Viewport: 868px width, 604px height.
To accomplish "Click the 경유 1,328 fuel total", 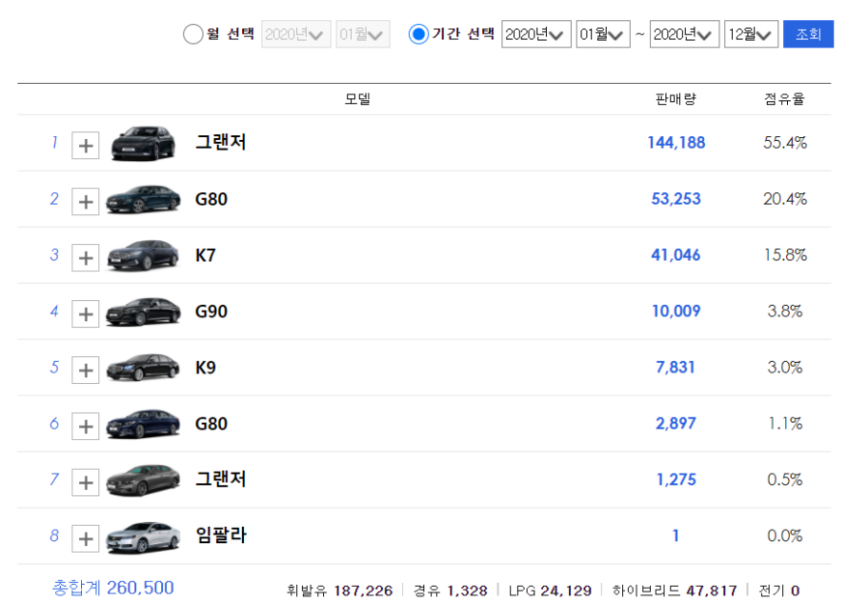I will 450,590.
